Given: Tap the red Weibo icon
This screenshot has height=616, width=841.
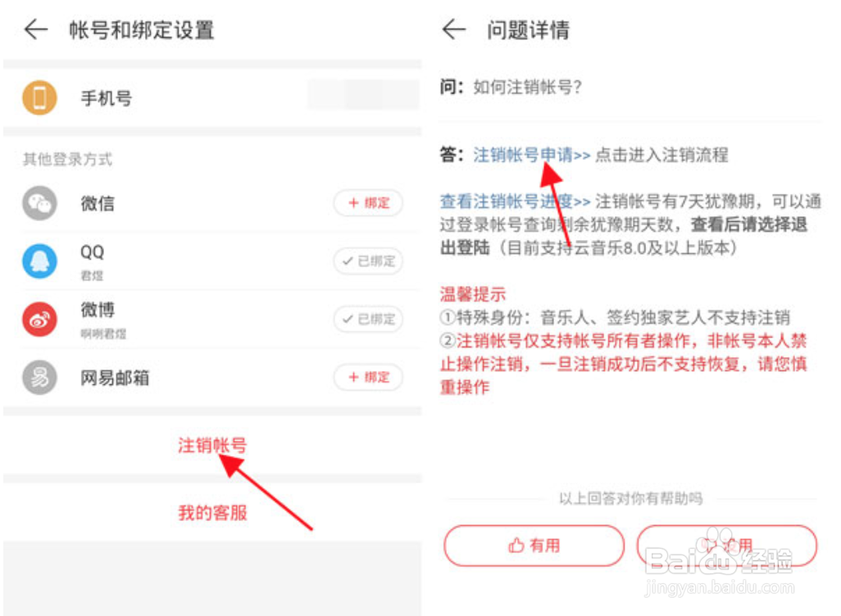Looking at the screenshot, I should [x=39, y=319].
